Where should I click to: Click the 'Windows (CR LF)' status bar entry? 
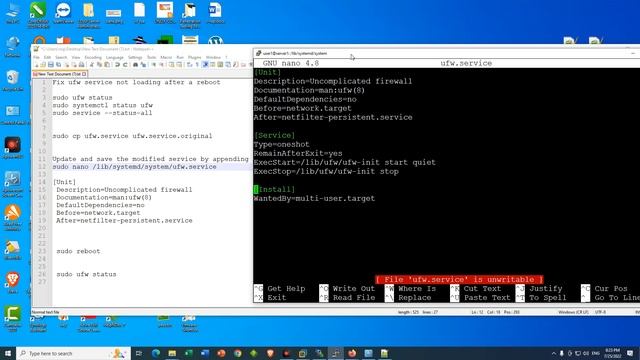coord(573,312)
